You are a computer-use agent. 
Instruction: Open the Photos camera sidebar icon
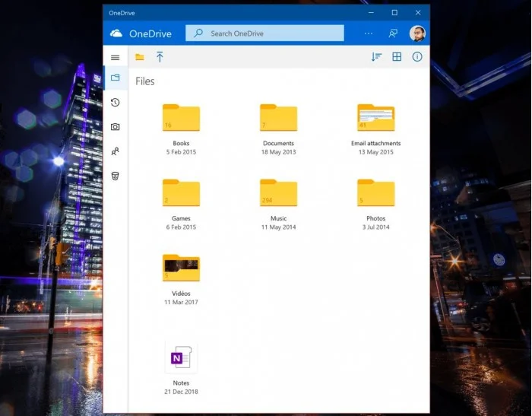coord(116,127)
